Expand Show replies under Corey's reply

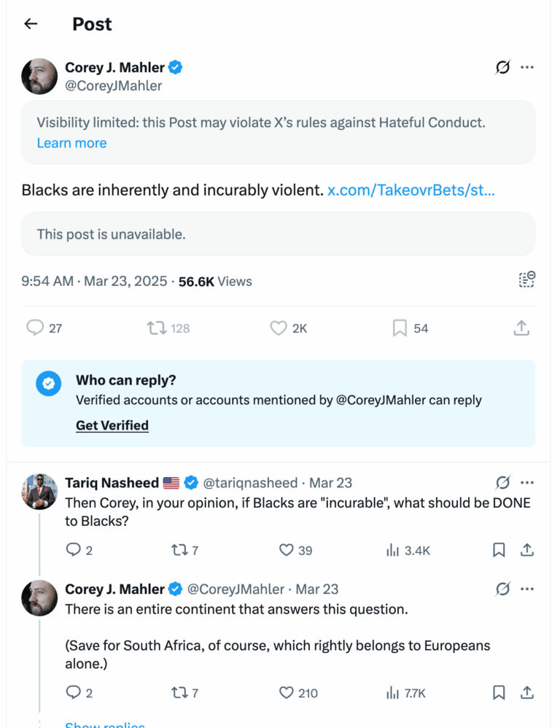[106, 724]
